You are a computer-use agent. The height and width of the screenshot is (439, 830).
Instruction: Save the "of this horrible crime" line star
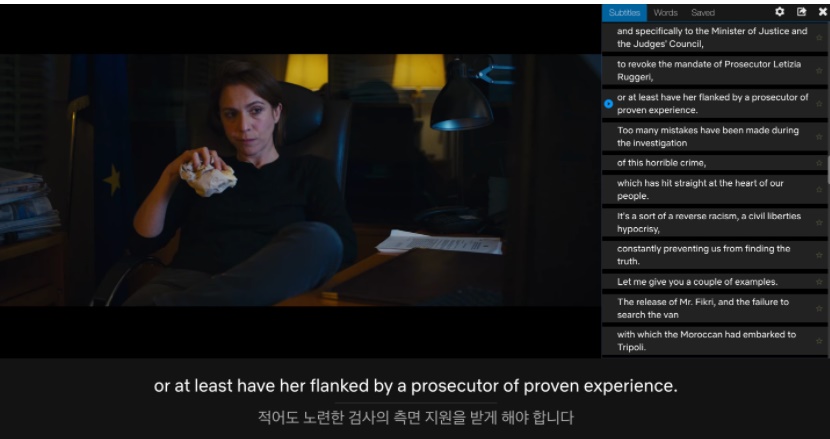819,163
